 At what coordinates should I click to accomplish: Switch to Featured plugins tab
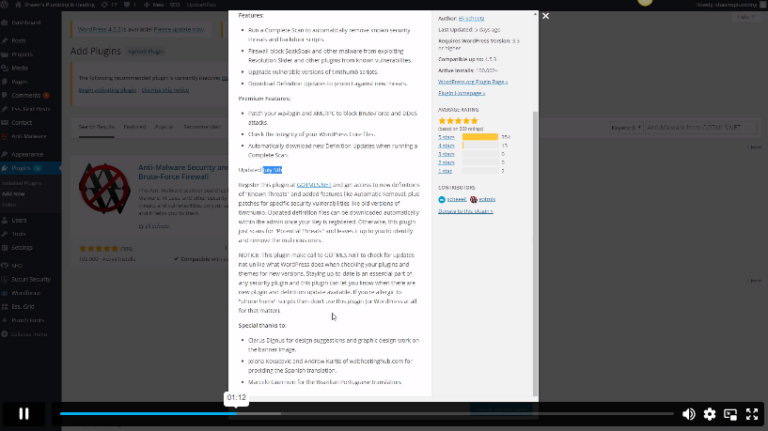(x=135, y=127)
